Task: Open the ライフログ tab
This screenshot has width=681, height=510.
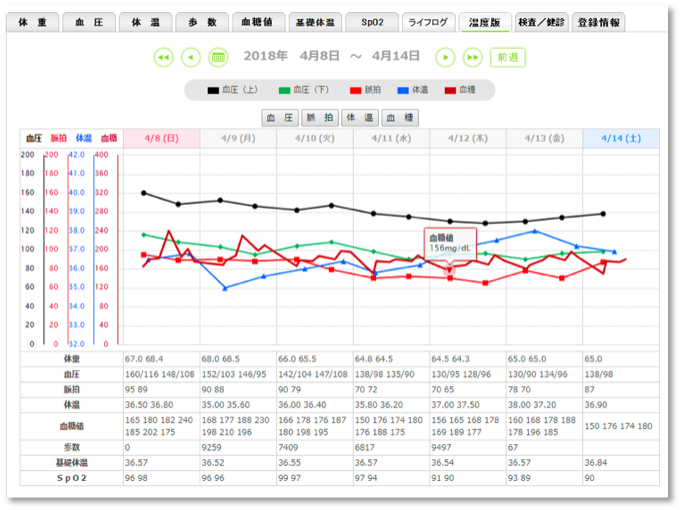Action: pos(428,22)
